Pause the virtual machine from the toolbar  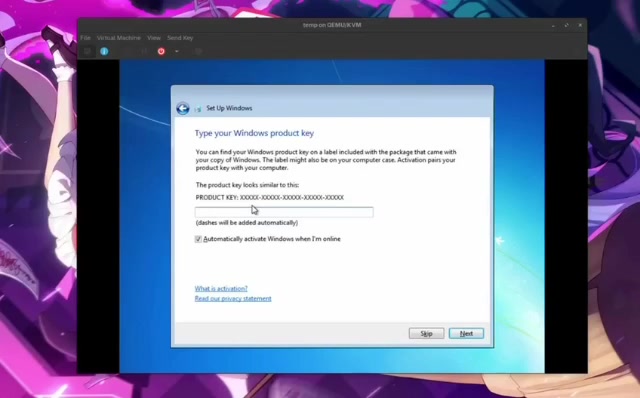pos(144,51)
